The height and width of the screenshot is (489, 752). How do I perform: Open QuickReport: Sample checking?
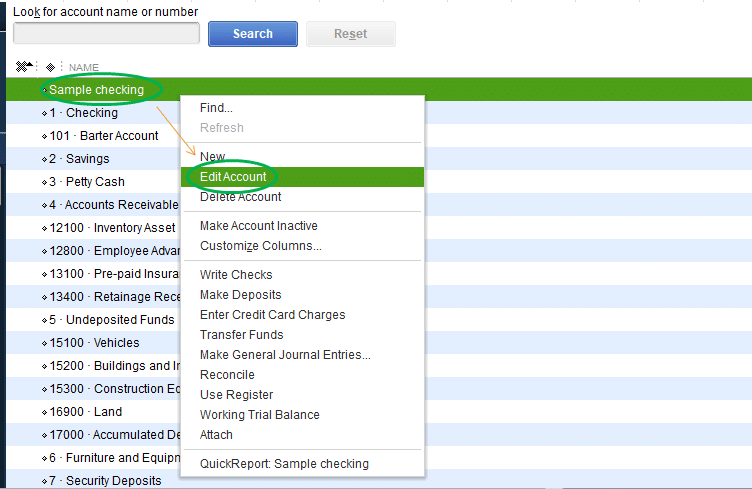pyautogui.click(x=284, y=464)
